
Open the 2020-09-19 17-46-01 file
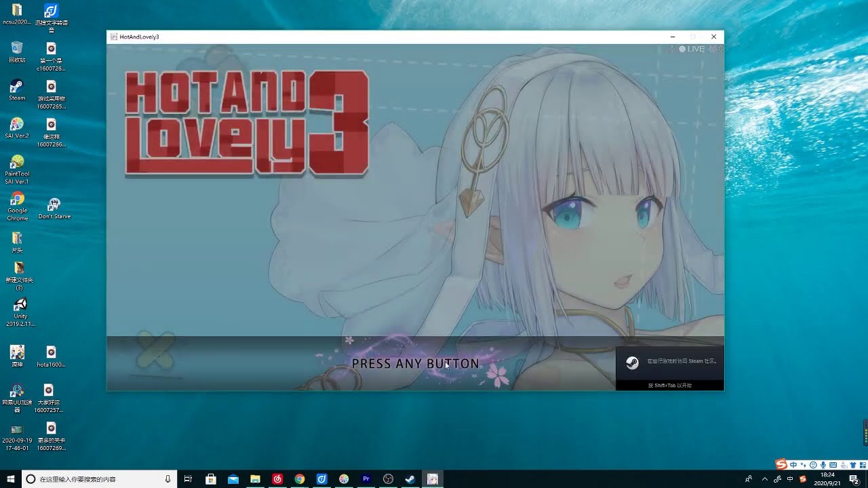17,437
